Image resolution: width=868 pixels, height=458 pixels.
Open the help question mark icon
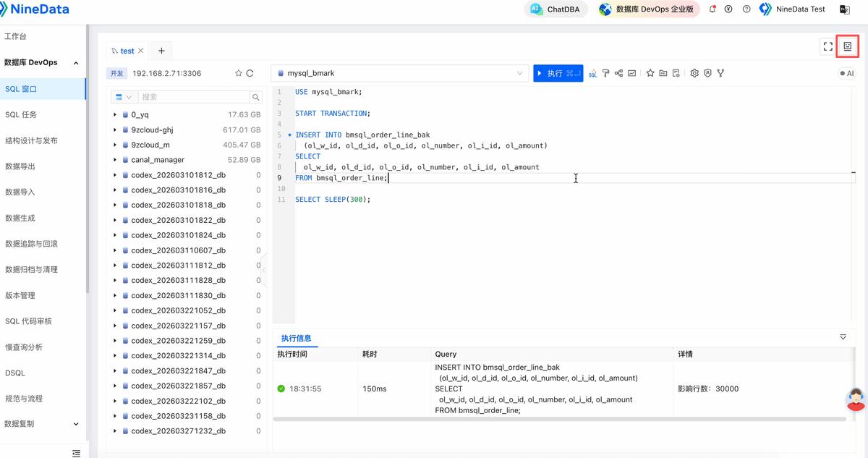coord(746,9)
